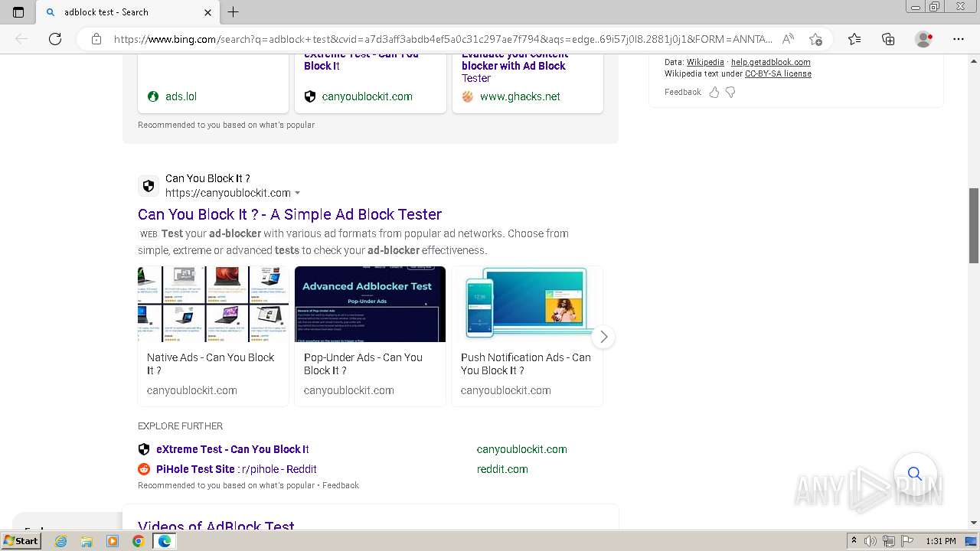The image size is (980, 551).
Task: Show hidden system tray icons
Action: tap(854, 541)
